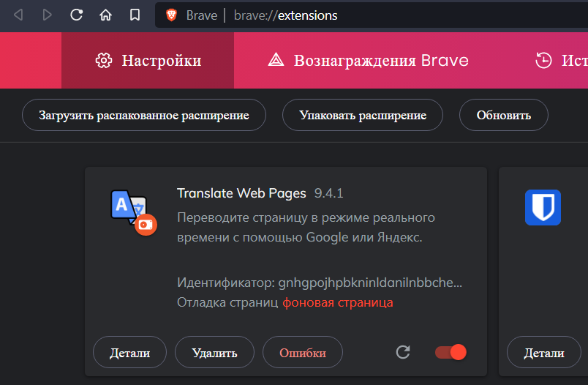
Task: View the extension's Ошибки
Action: point(303,353)
